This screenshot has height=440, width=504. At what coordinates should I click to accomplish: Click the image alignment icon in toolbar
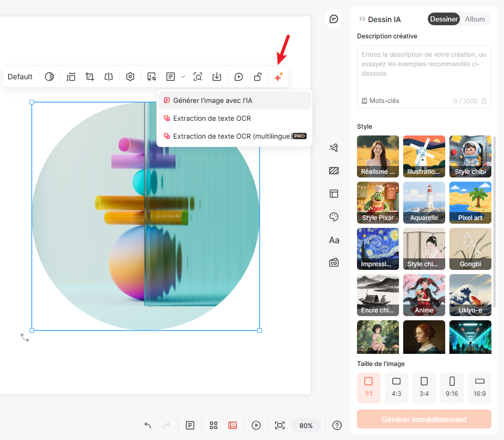point(71,77)
